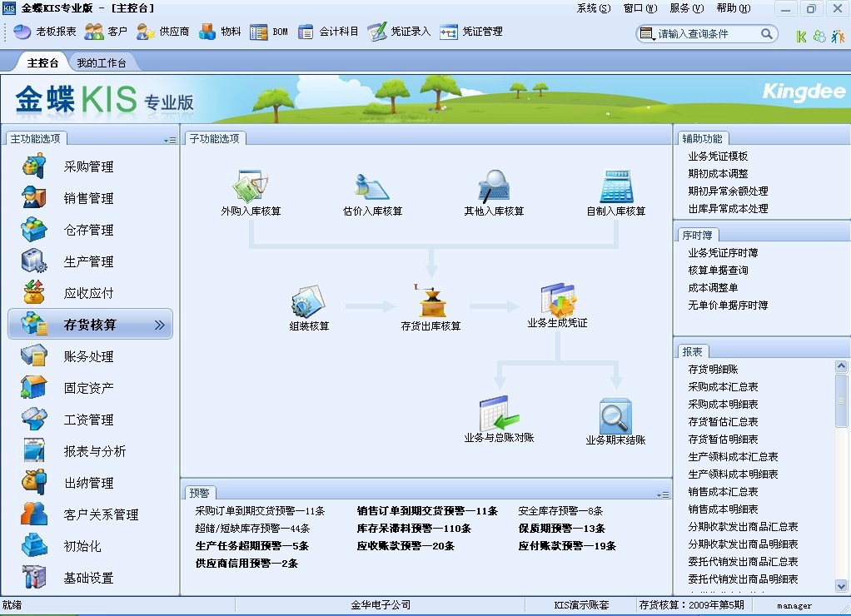
Task: Click 存货核算：2009年第5期 in status bar
Action: click(691, 604)
